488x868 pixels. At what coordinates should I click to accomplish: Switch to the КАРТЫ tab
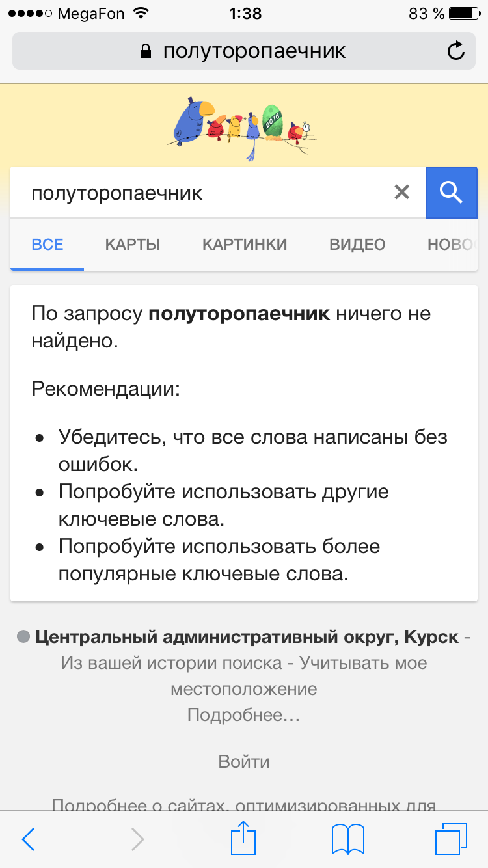133,245
